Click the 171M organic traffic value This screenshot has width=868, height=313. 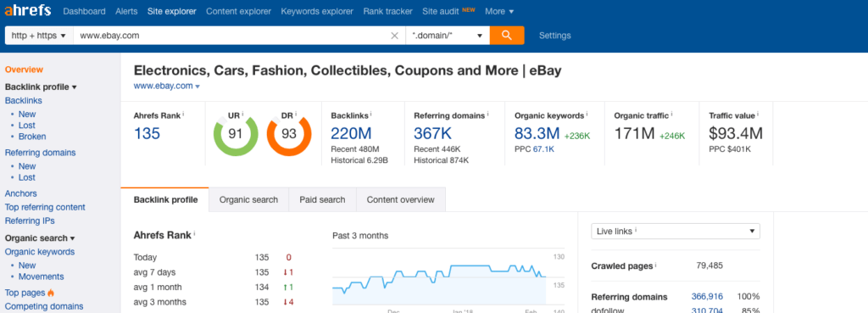point(635,133)
